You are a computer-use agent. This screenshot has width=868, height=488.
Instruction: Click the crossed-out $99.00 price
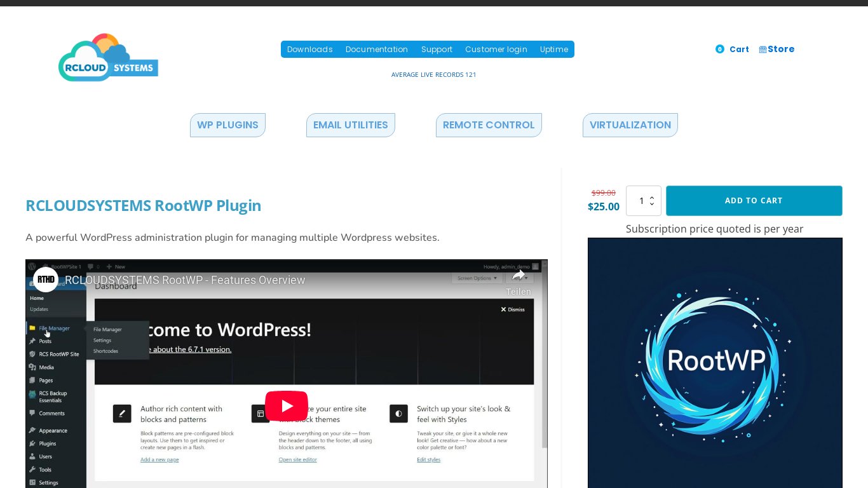click(x=604, y=193)
